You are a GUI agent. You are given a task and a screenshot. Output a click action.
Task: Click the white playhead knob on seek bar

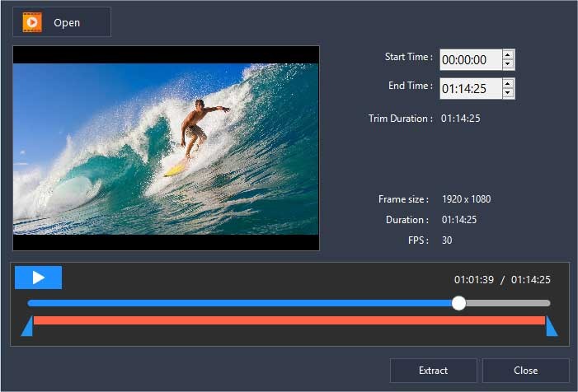(458, 303)
